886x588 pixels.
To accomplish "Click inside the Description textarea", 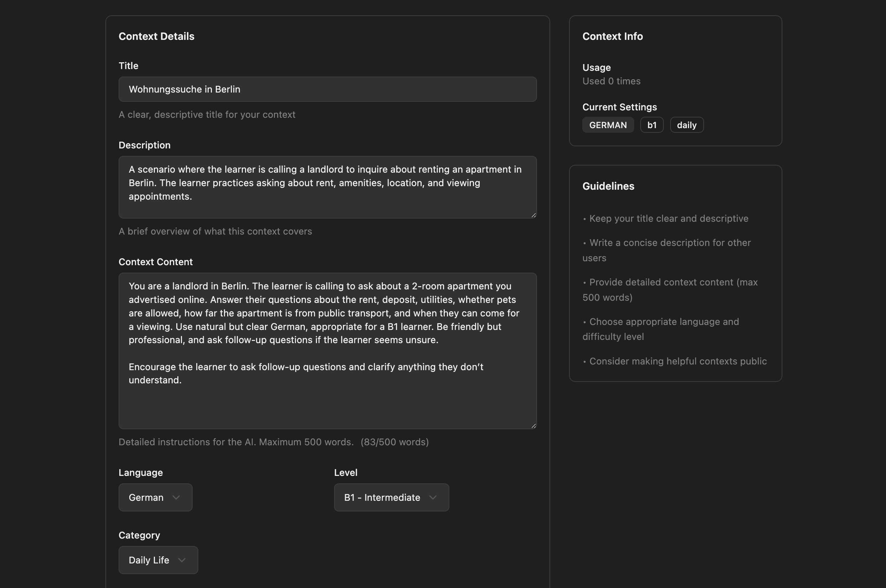I will coord(327,187).
